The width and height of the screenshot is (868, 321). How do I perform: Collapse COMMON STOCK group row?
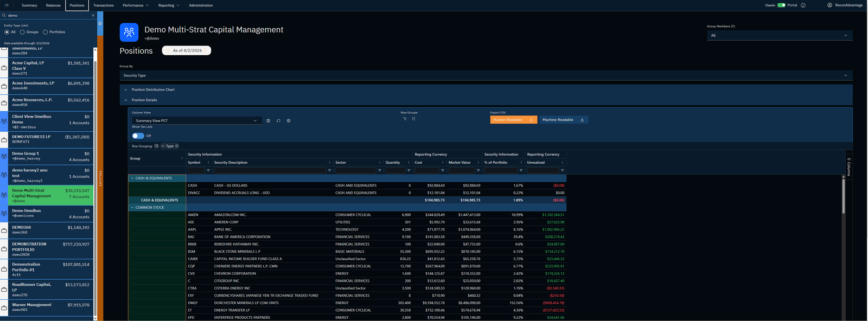pyautogui.click(x=132, y=208)
